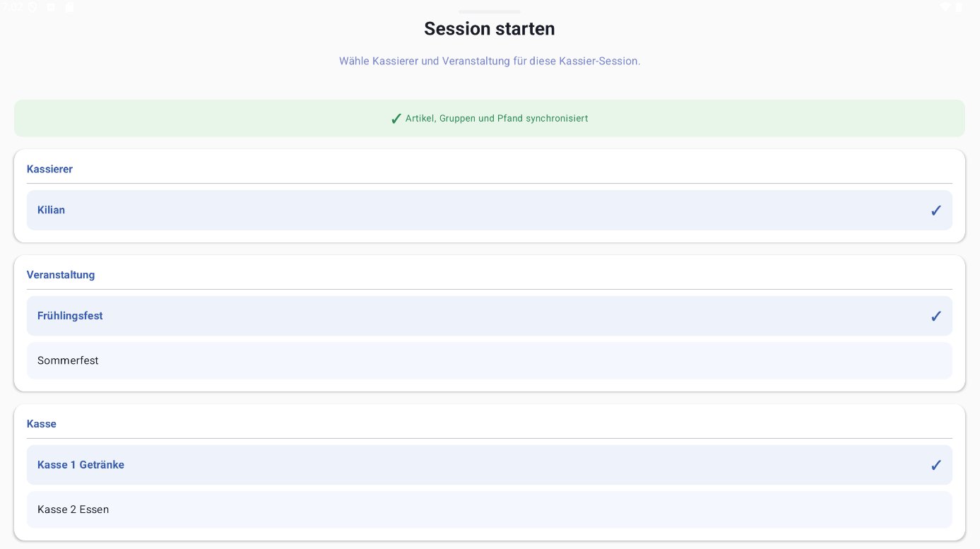Click the bottom sheet drag handle
The width and height of the screenshot is (980, 549).
pyautogui.click(x=490, y=12)
